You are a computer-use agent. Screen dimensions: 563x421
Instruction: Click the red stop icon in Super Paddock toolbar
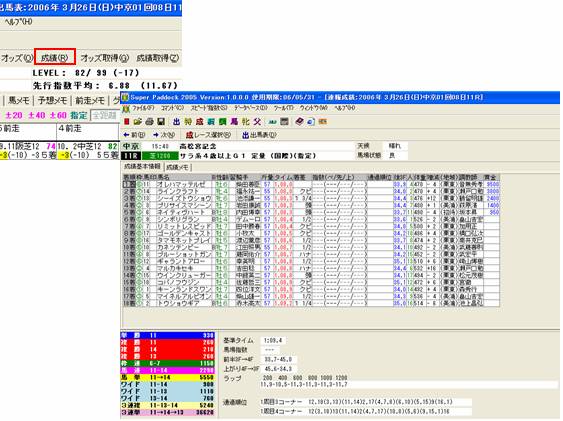127,122
